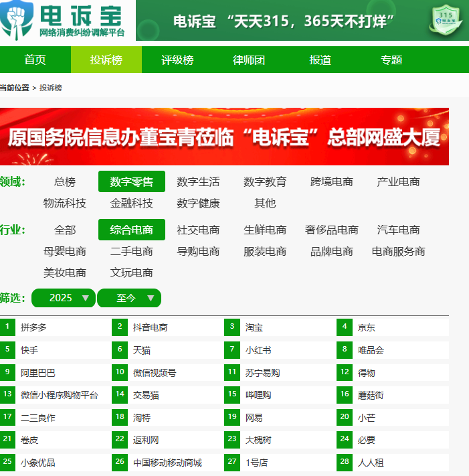Select the 金融科技 field filter
The width and height of the screenshot is (469, 476).
click(x=132, y=203)
